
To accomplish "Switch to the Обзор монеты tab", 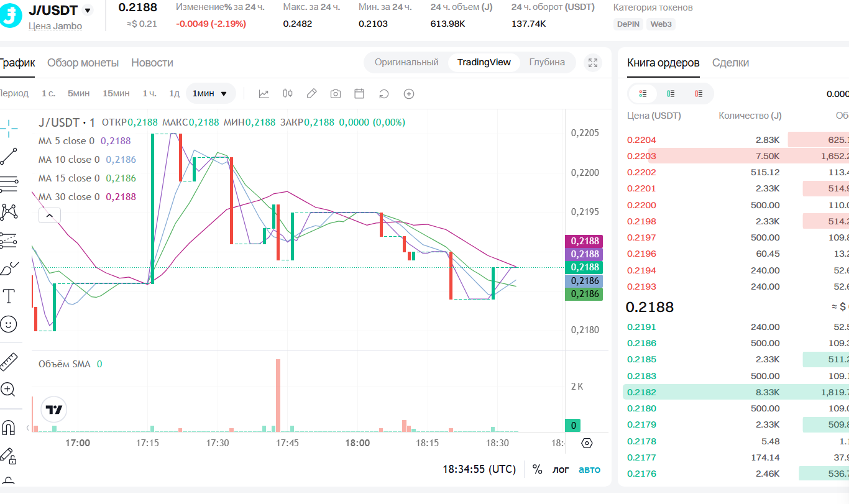I will (83, 63).
